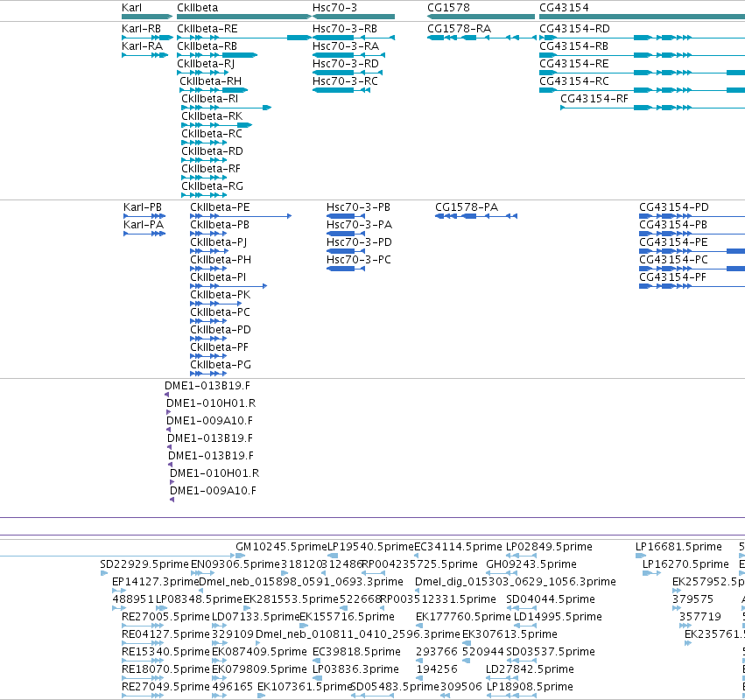Viewport: 745px width, 700px height.
Task: Select the Hsc70-3-RB transcript
Action: [x=345, y=29]
